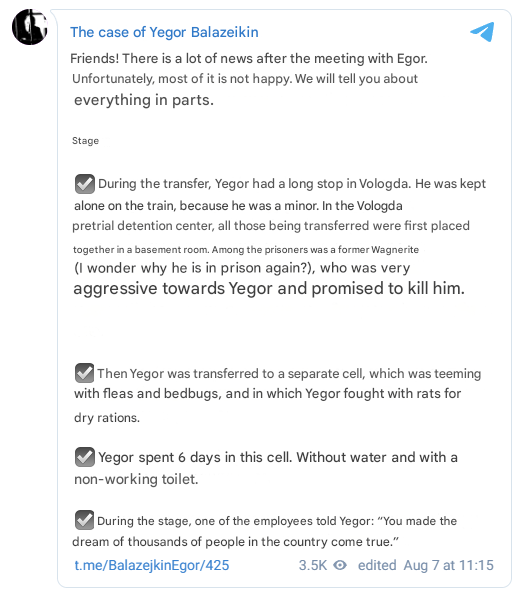Click the 'dream of thousands of people' quote
The height and width of the screenshot is (596, 519).
[235, 542]
